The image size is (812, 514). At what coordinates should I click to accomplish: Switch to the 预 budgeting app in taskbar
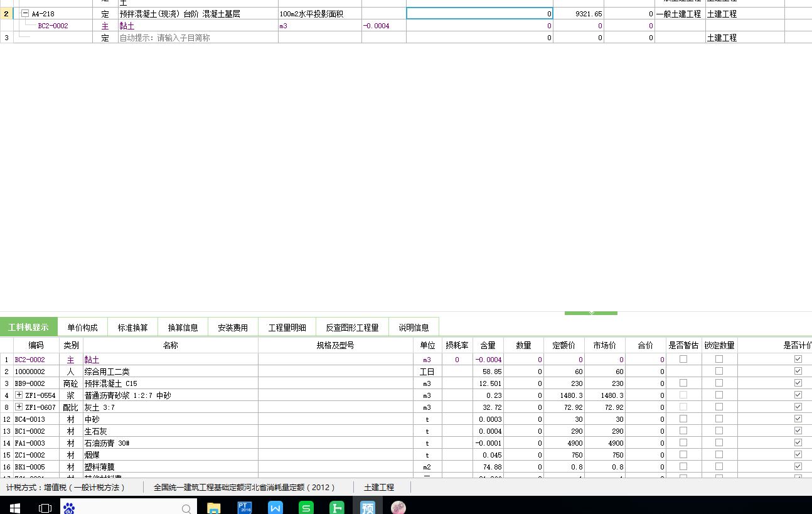(368, 508)
